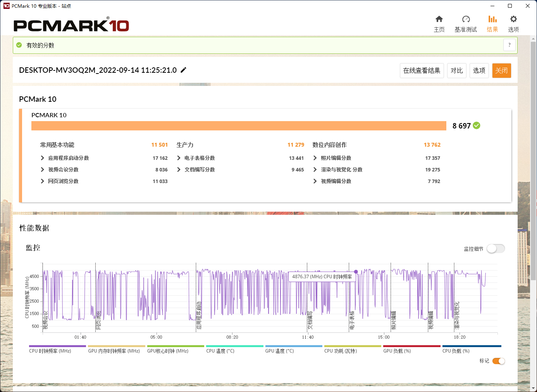The height and width of the screenshot is (392, 537).
Task: Click the PCMARK10 logo
Action: click(x=71, y=25)
